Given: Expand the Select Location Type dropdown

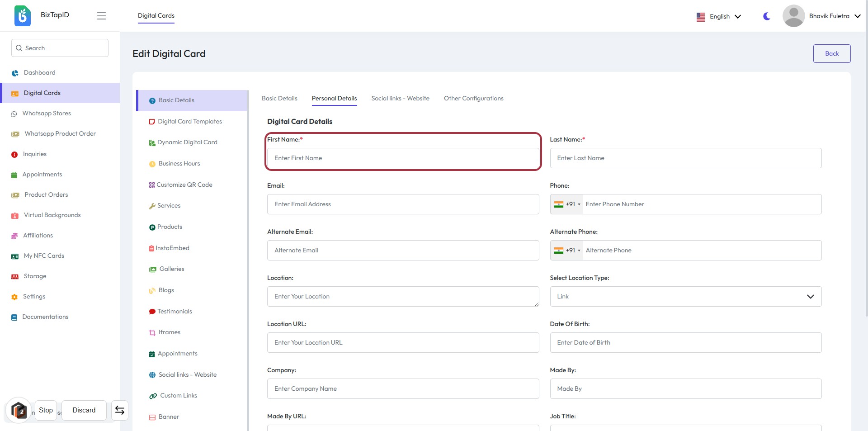Looking at the screenshot, I should pyautogui.click(x=685, y=297).
